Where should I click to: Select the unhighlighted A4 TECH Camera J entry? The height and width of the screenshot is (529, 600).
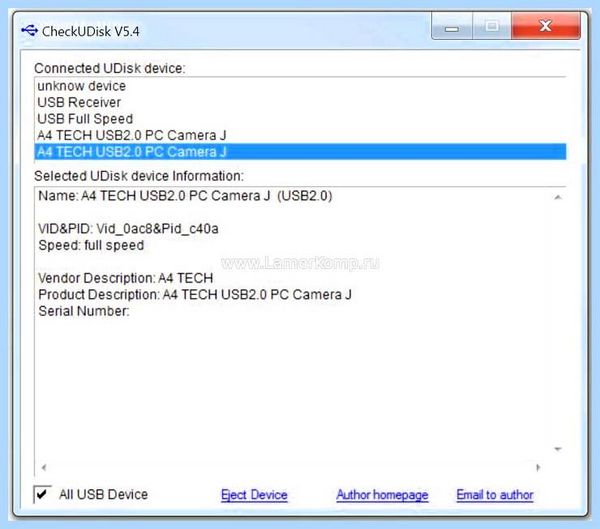click(300, 136)
